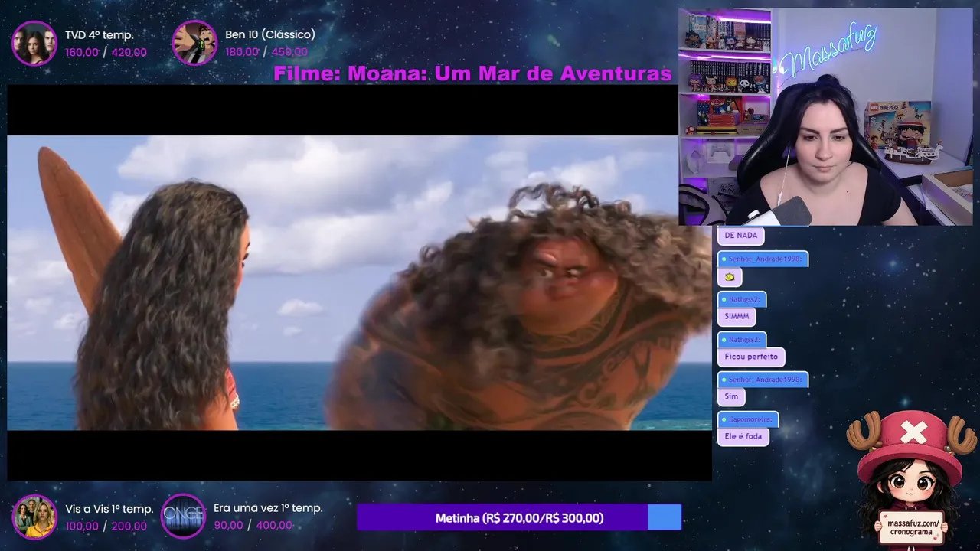Click the streamer webcam feed
980x551 pixels.
[x=825, y=117]
